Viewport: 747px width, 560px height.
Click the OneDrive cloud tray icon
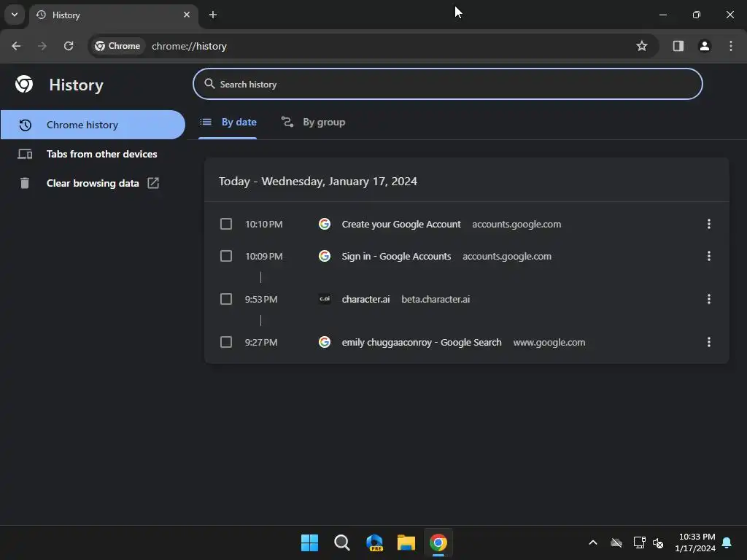click(616, 542)
